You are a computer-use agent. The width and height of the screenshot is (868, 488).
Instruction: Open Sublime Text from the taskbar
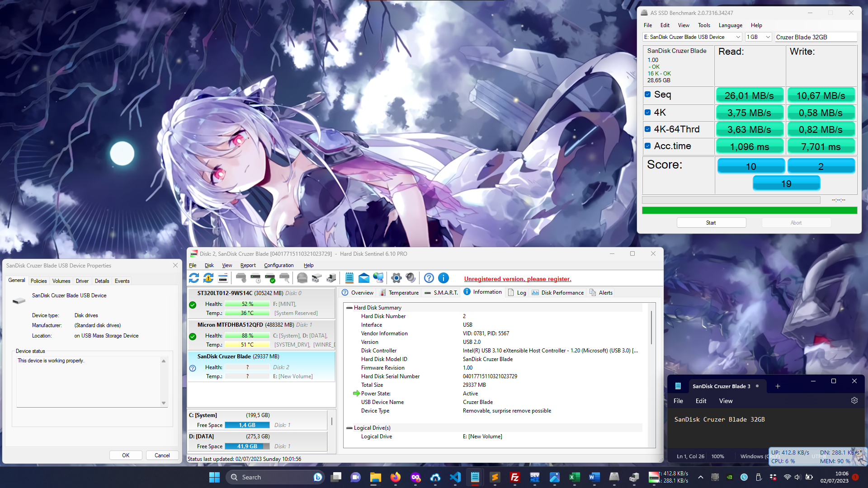coord(495,477)
